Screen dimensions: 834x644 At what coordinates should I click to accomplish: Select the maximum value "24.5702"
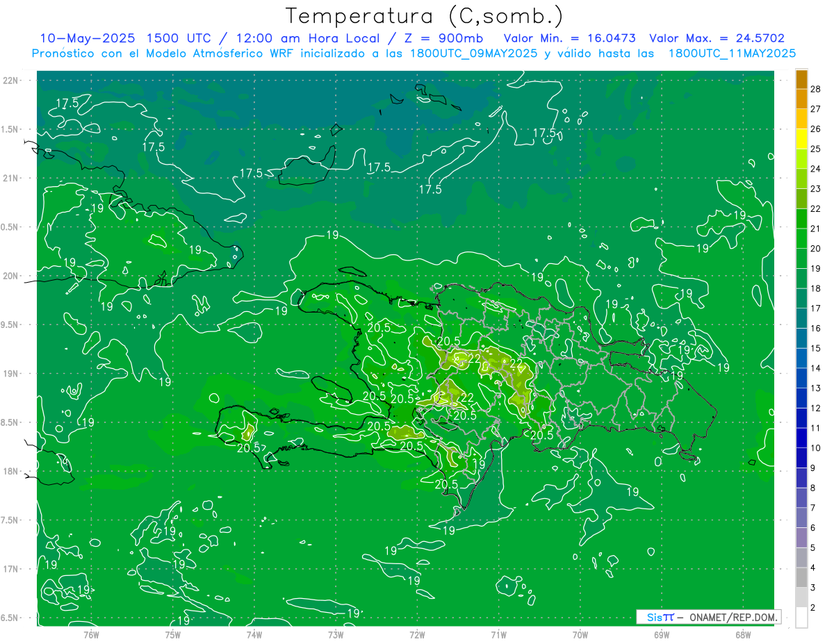pos(759,38)
